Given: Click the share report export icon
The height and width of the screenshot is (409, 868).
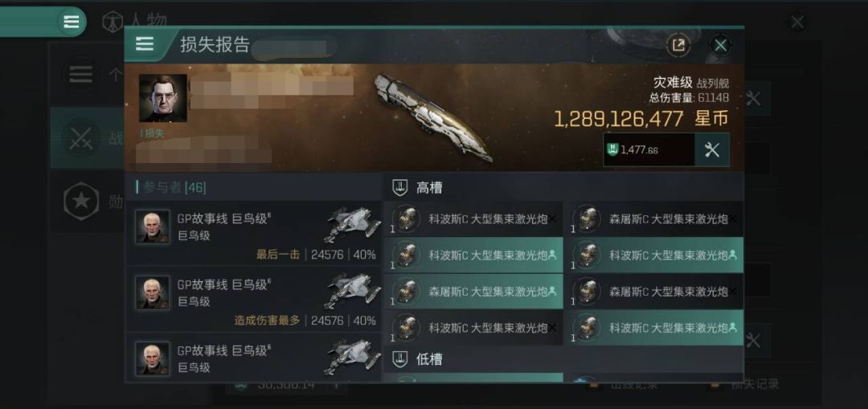Looking at the screenshot, I should point(678,45).
